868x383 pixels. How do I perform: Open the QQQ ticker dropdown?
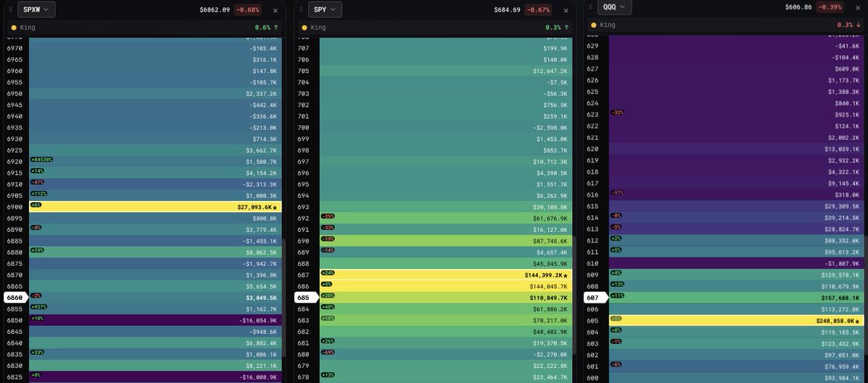point(615,7)
